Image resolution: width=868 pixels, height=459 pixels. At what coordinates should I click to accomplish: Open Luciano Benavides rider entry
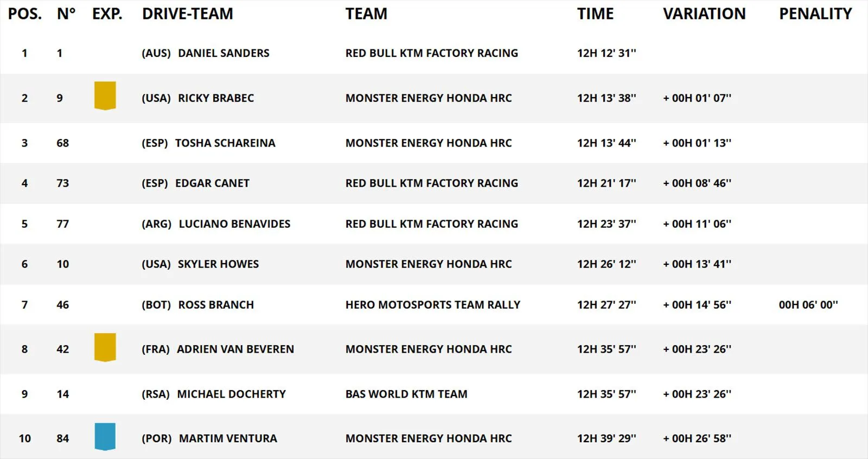click(234, 224)
